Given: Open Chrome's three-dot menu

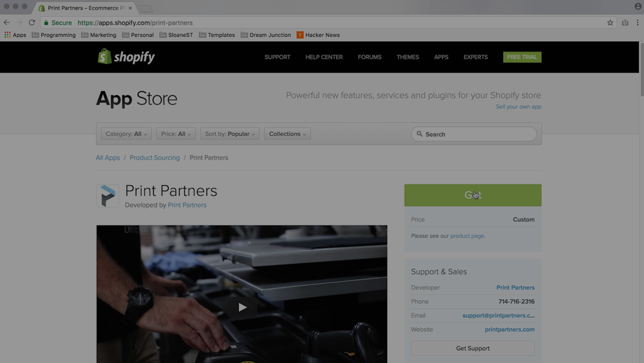Looking at the screenshot, I should (638, 23).
